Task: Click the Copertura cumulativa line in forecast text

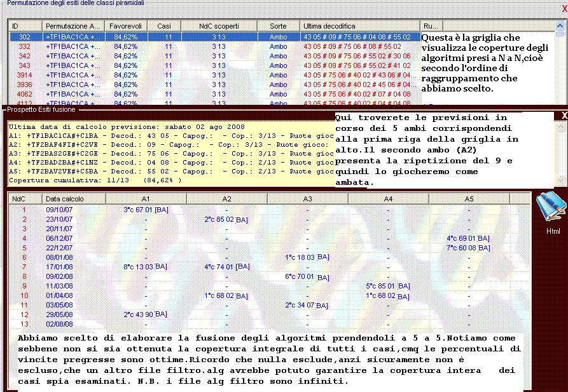Action: pos(95,180)
